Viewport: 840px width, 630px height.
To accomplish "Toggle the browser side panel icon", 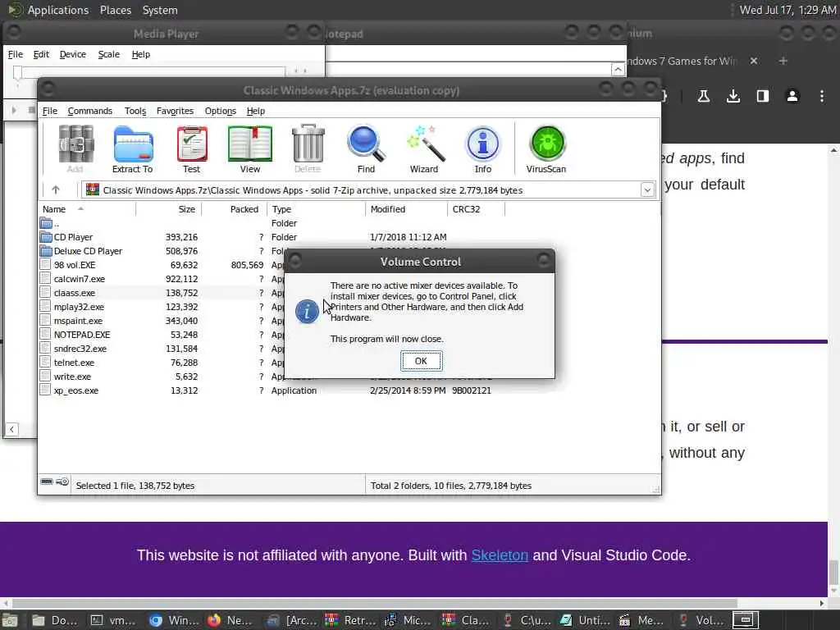I will (x=762, y=96).
